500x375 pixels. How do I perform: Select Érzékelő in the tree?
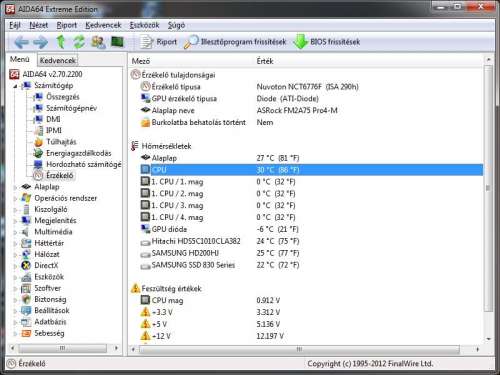click(60, 175)
